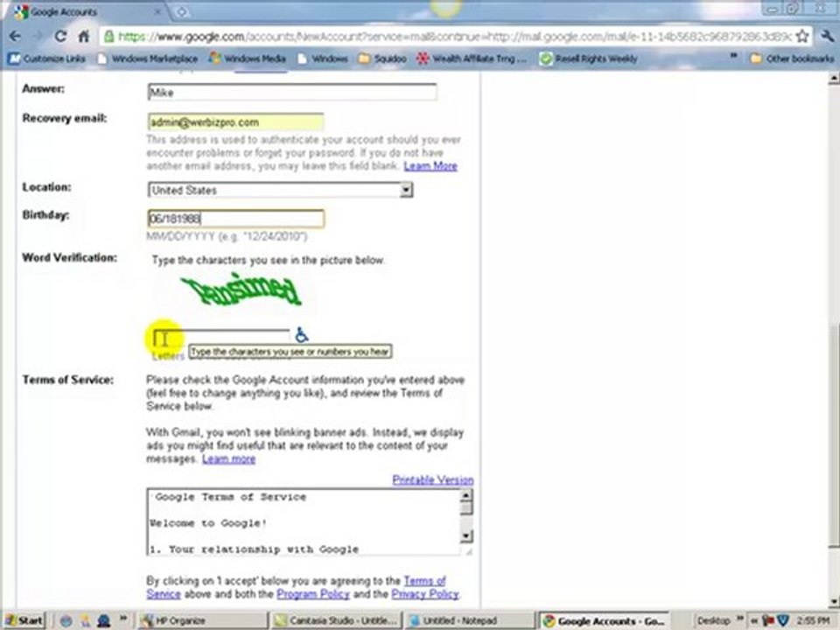Expand bookmarks overflow chevron
This screenshot has width=840, height=630.
pyautogui.click(x=733, y=56)
